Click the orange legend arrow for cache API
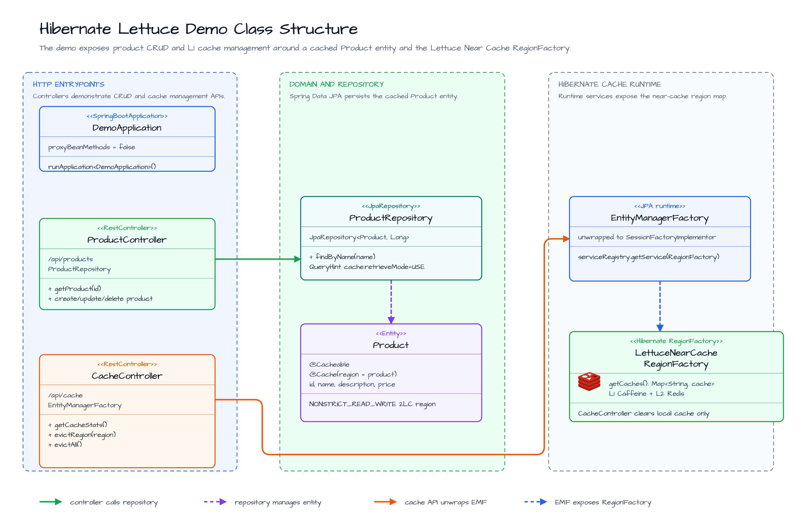Image resolution: width=812 pixels, height=527 pixels. tap(385, 502)
